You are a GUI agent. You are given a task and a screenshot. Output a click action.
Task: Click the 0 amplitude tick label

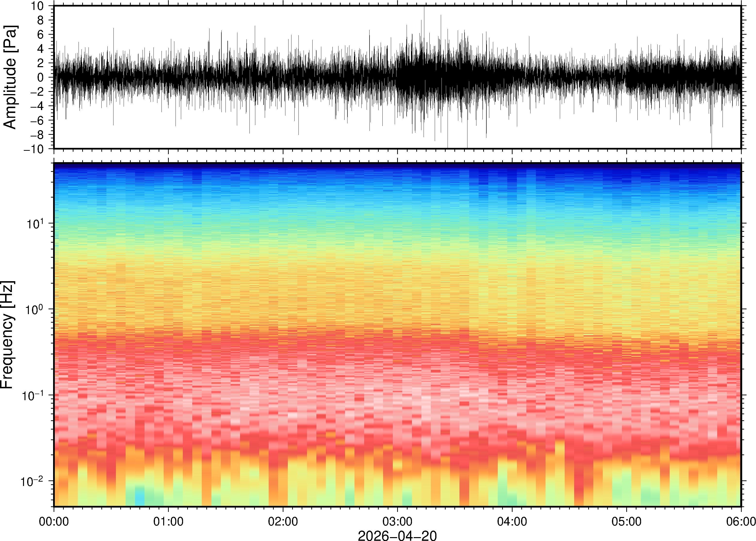pyautogui.click(x=40, y=77)
